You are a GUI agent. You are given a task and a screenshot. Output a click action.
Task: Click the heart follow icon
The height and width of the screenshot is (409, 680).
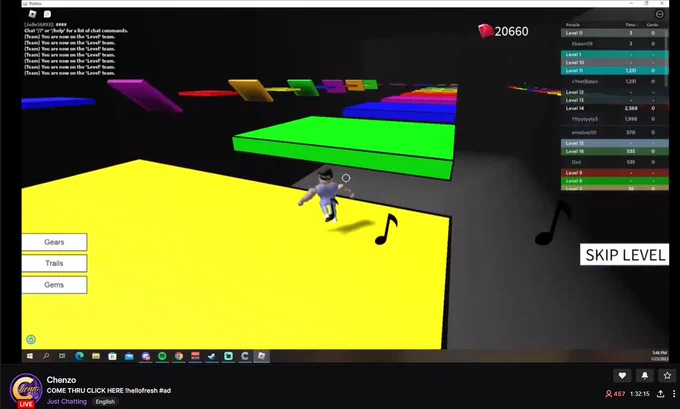tap(622, 376)
